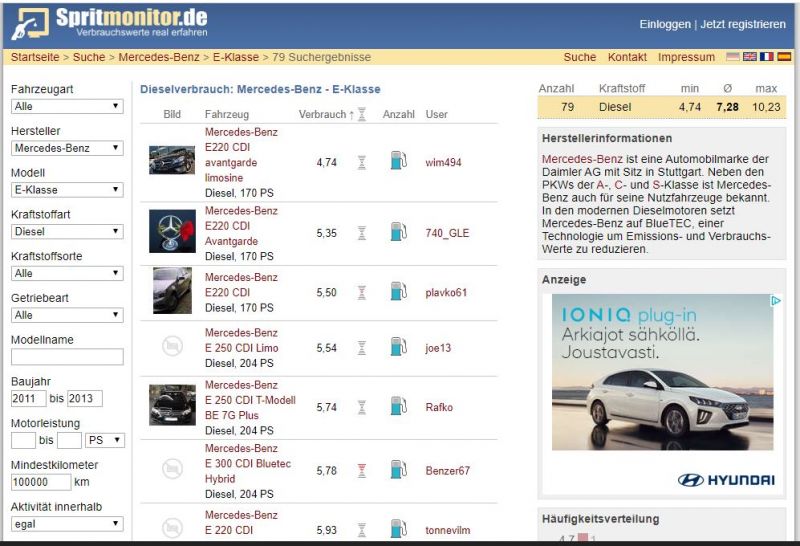Viewport: 800px width, 546px height.
Task: Switch language to Spanish flag
Action: 784,57
